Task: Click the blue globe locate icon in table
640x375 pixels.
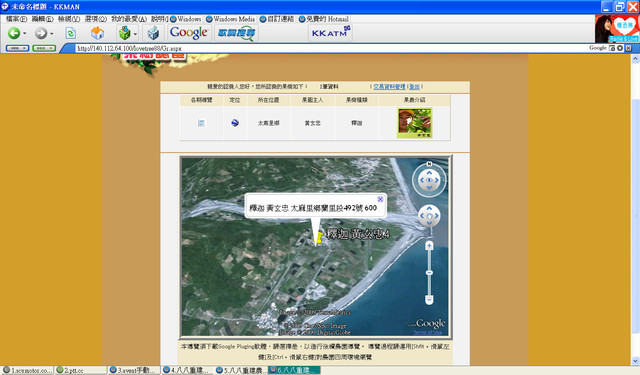Action: [235, 123]
